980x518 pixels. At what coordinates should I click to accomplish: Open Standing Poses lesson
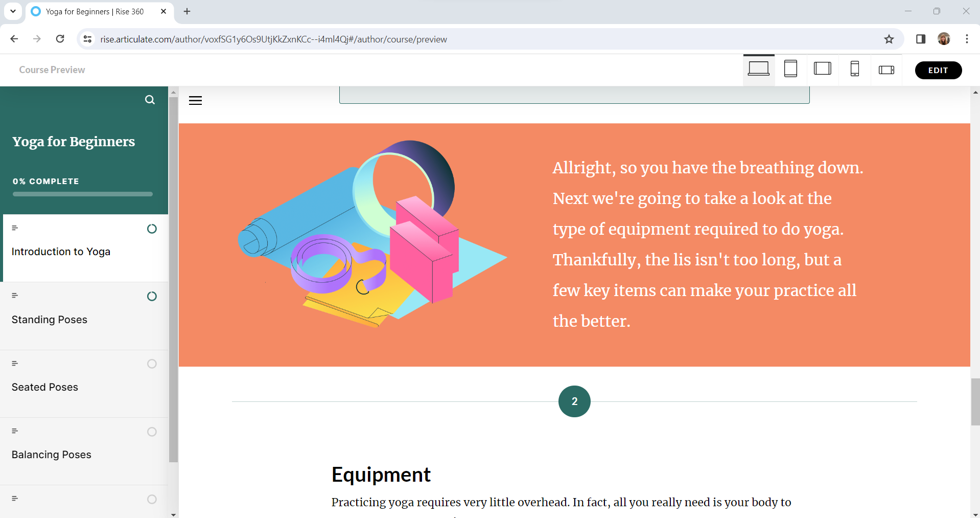(x=84, y=316)
